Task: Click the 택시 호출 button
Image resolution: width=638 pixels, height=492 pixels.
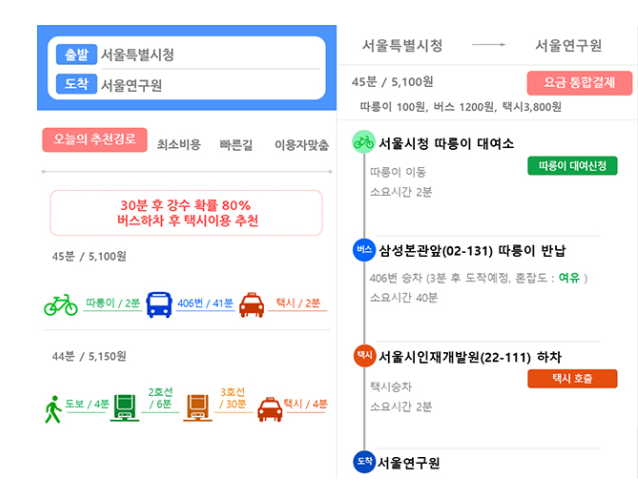Action: [572, 378]
